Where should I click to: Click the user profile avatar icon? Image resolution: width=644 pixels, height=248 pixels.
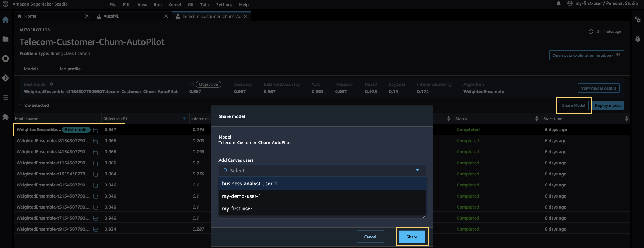point(570,3)
